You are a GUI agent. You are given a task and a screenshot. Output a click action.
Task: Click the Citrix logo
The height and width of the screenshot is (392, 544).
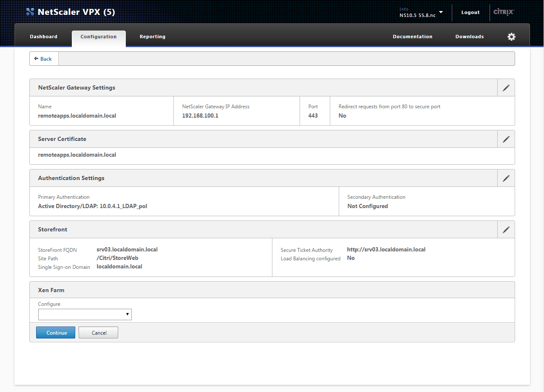click(504, 12)
